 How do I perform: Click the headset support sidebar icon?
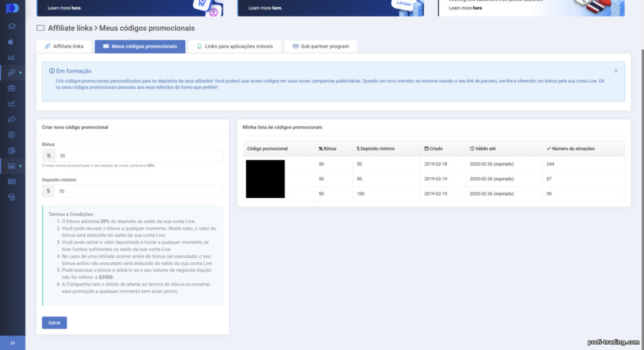[x=11, y=197]
